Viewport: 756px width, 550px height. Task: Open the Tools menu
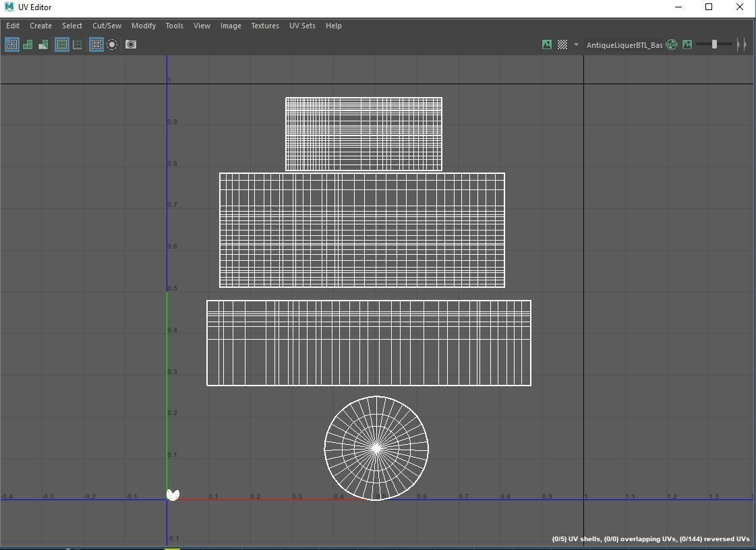174,26
